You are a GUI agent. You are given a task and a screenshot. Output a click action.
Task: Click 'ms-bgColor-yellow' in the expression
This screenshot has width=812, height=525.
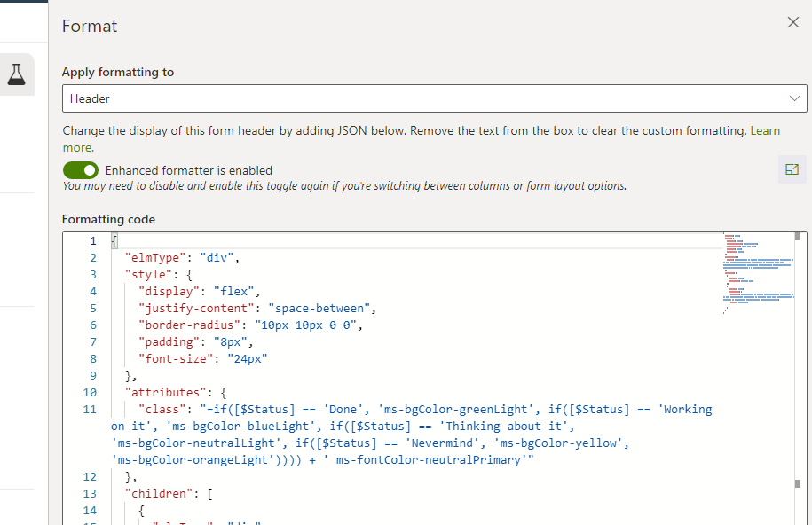(558, 443)
